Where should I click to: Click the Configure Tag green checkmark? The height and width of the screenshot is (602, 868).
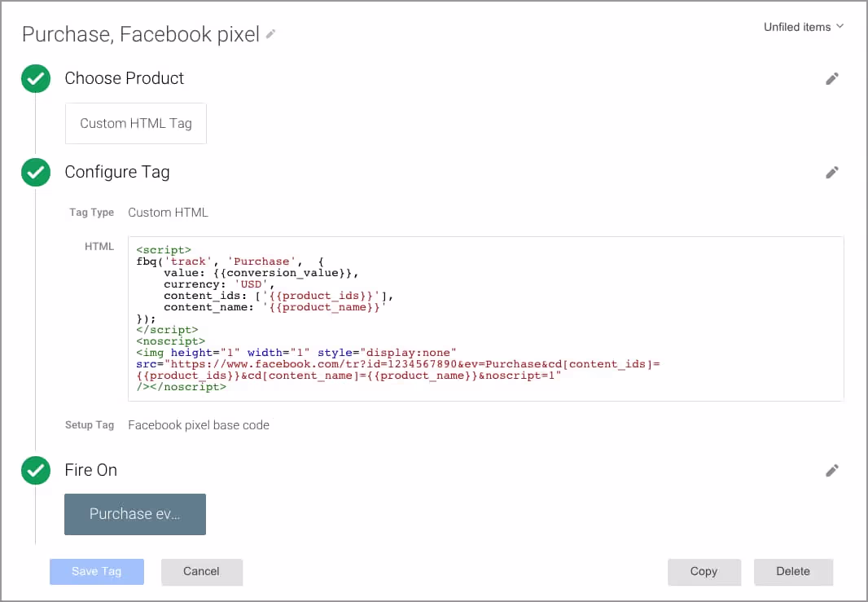click(36, 172)
